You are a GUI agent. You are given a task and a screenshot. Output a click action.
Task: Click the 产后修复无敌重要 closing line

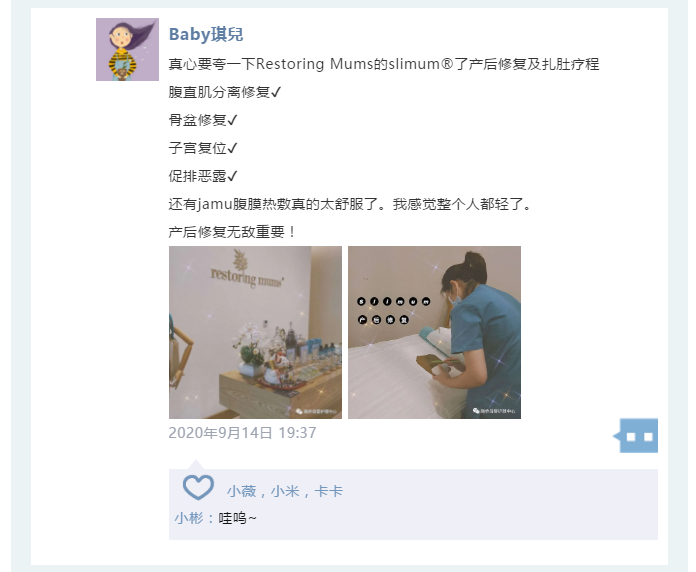[232, 232]
